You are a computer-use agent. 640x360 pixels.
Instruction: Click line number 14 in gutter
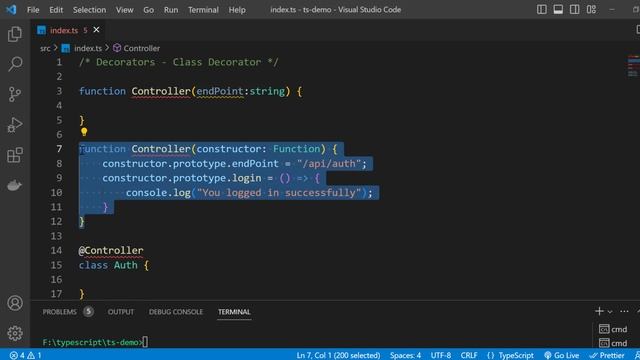pyautogui.click(x=56, y=250)
